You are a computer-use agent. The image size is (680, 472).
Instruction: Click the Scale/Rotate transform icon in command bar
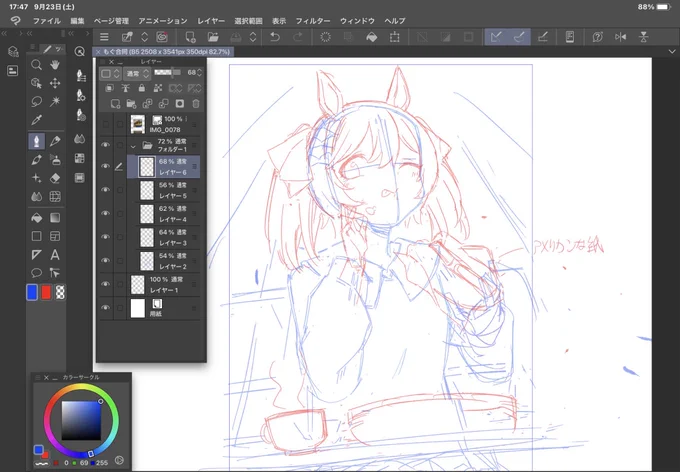point(394,37)
